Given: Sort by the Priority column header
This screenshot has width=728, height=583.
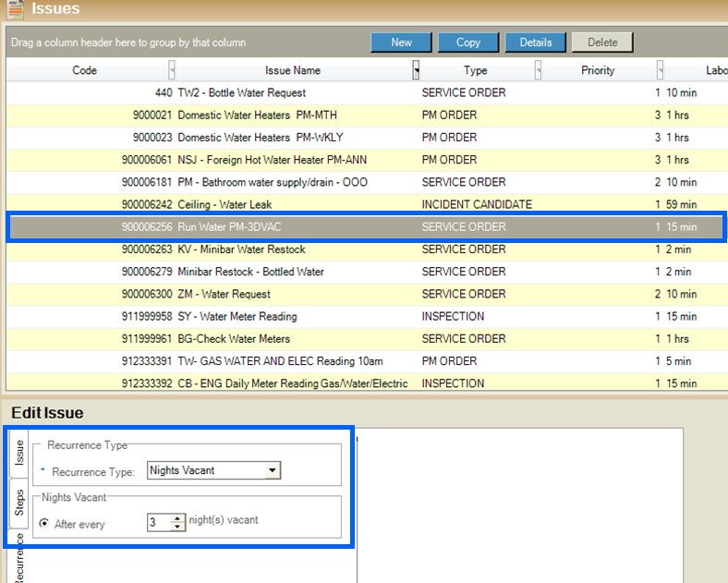Looking at the screenshot, I should click(x=598, y=70).
